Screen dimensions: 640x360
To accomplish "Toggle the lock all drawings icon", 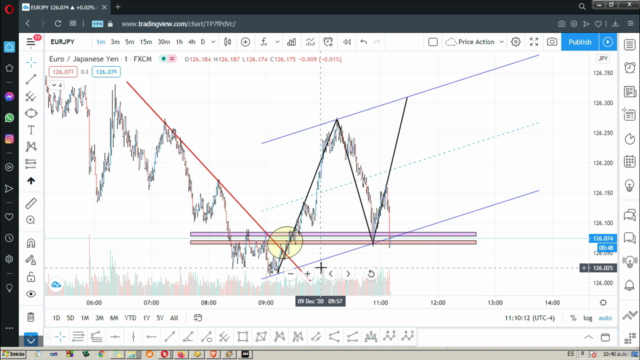I will 31,277.
